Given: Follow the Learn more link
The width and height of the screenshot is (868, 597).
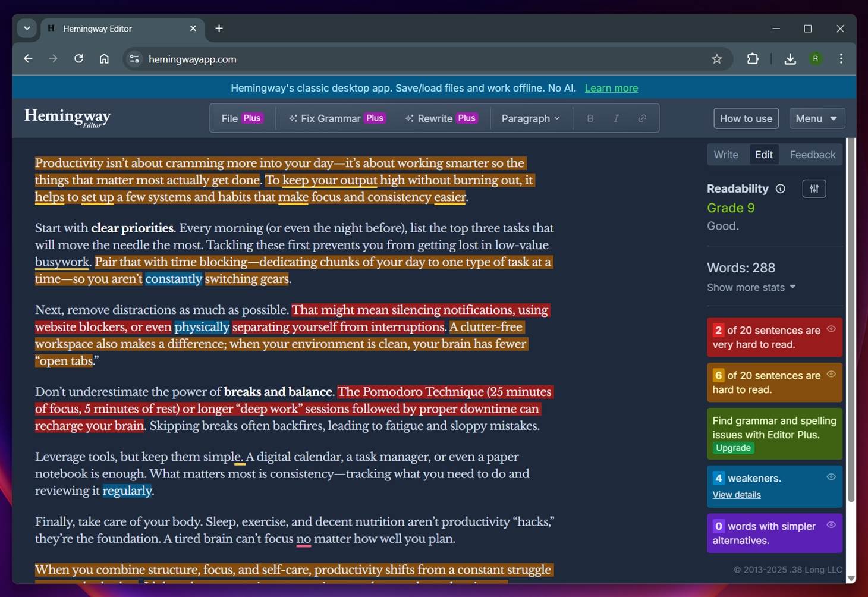Looking at the screenshot, I should pyautogui.click(x=611, y=88).
